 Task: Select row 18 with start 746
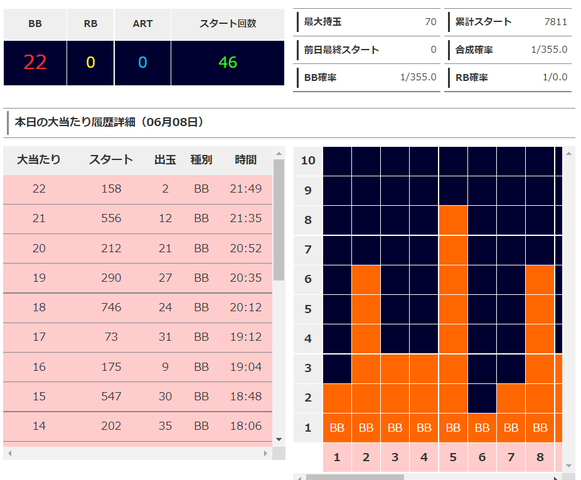[138, 308]
